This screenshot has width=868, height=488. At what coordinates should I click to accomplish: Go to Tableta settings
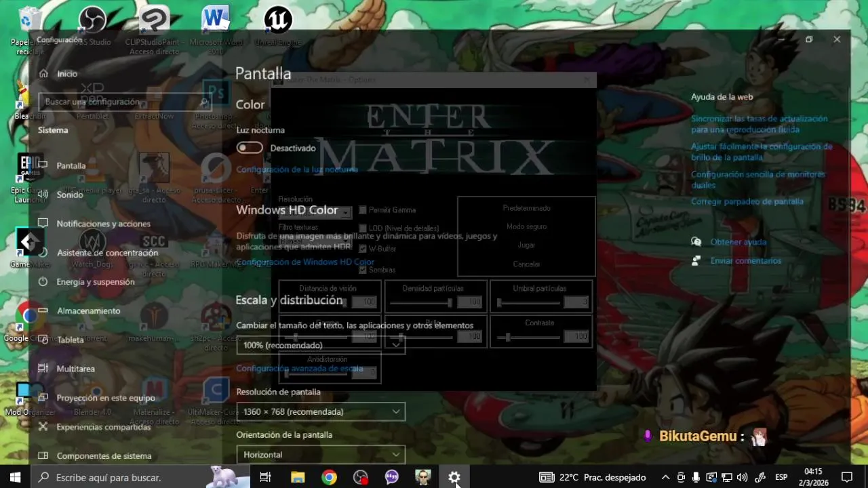click(71, 340)
